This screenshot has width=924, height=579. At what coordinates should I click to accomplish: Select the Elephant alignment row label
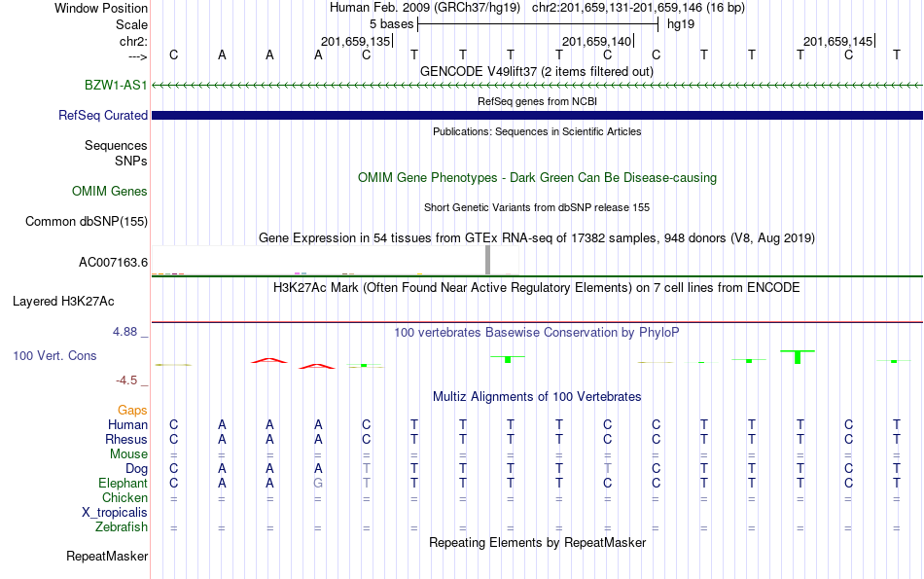point(124,484)
